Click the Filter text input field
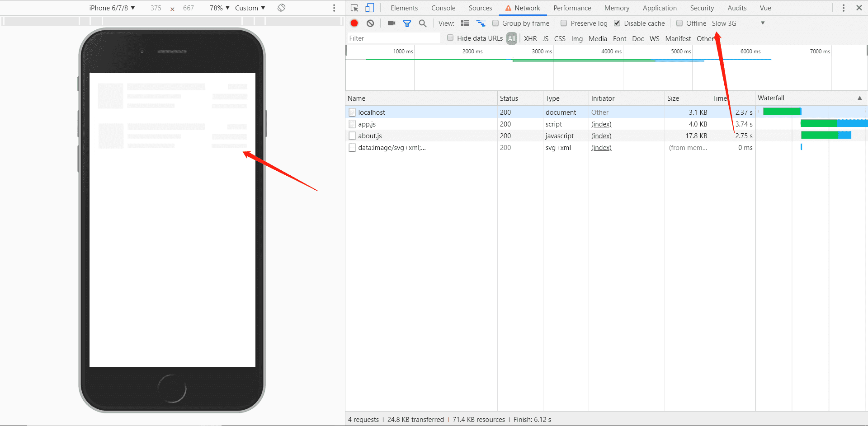868x426 pixels. tap(393, 38)
